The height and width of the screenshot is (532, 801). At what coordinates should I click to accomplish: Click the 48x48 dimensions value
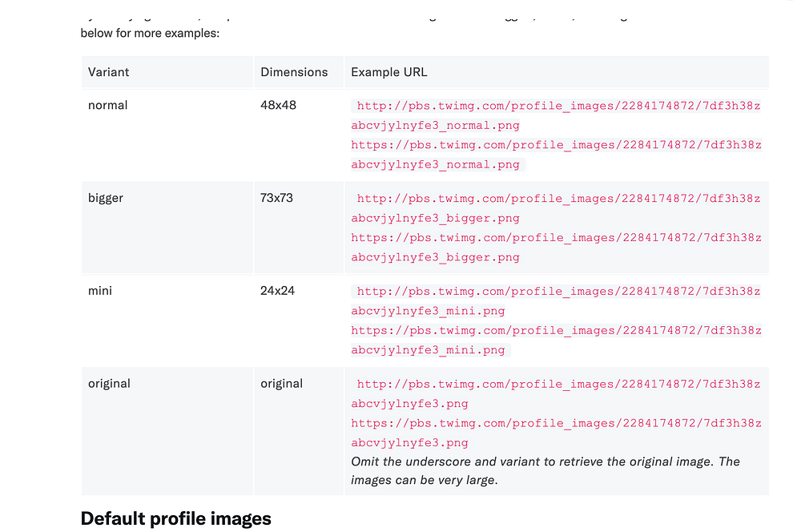278,105
